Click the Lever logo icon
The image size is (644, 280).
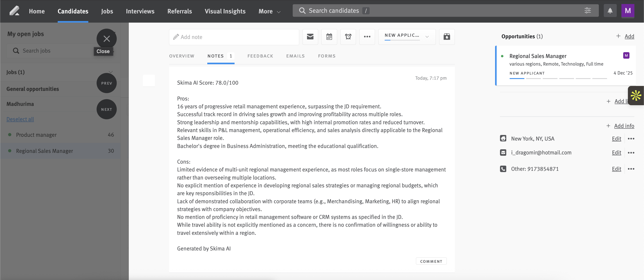[14, 11]
